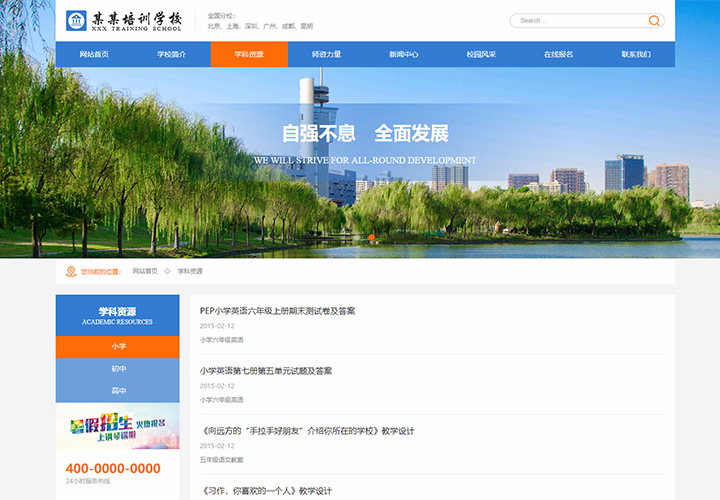
Task: Select the 小学 sidebar category
Action: coord(118,347)
